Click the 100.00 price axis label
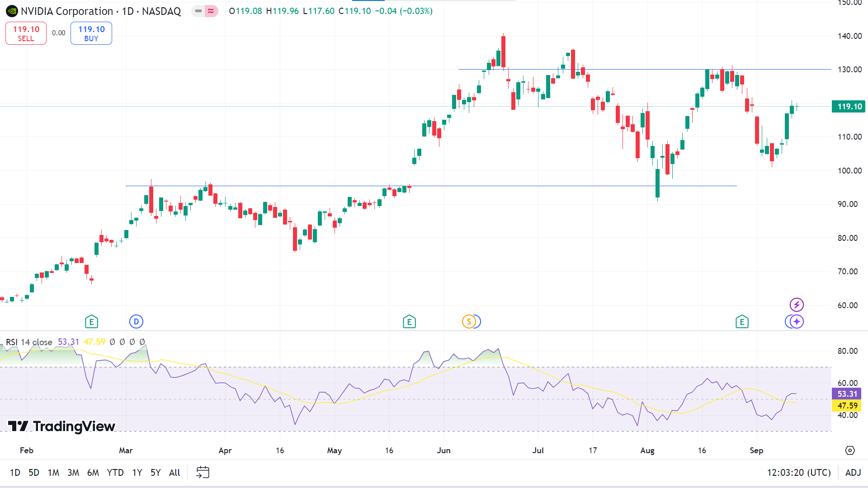The width and height of the screenshot is (868, 488). tap(849, 171)
